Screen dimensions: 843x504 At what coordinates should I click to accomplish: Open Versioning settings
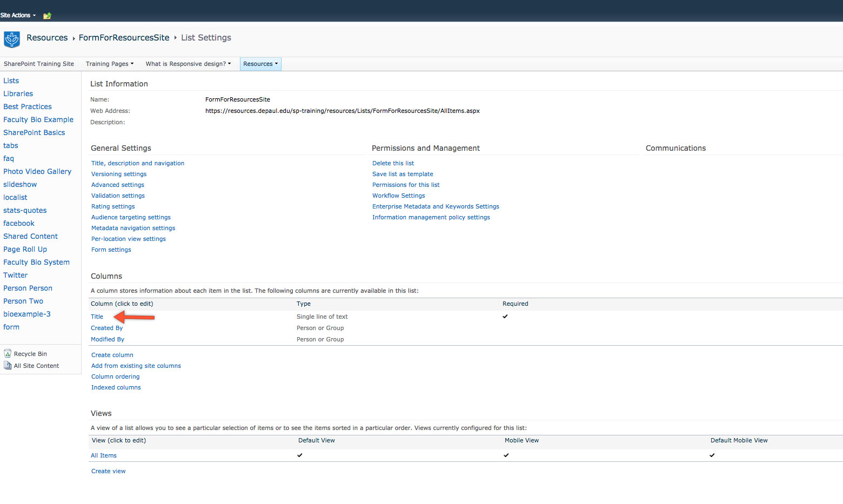click(119, 174)
